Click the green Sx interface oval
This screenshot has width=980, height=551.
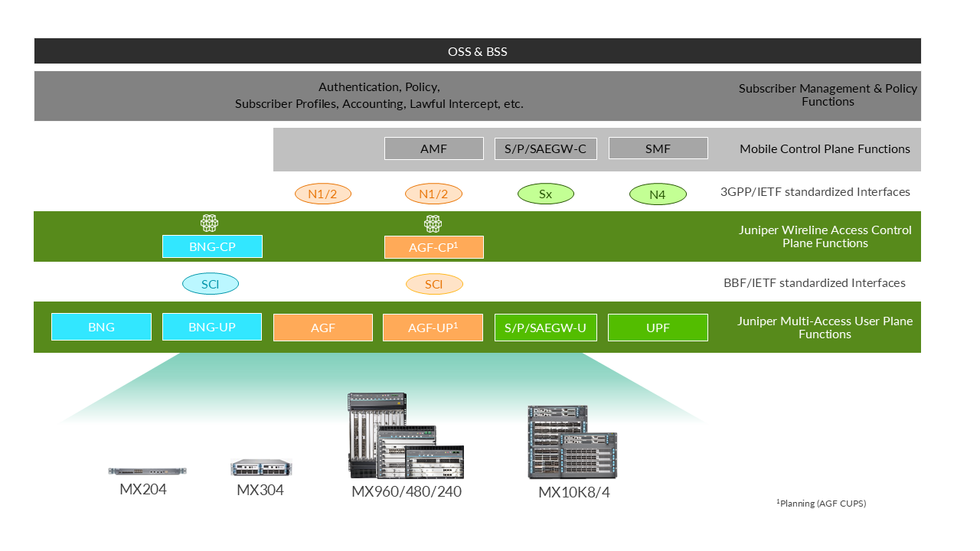(x=545, y=194)
